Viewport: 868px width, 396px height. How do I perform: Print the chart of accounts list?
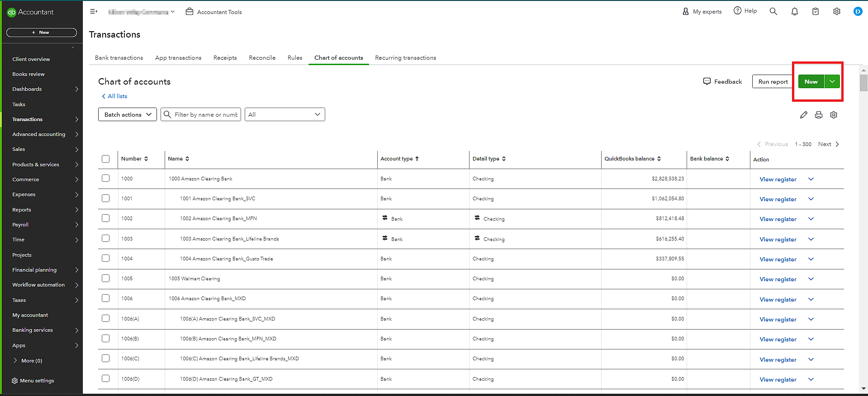(819, 115)
